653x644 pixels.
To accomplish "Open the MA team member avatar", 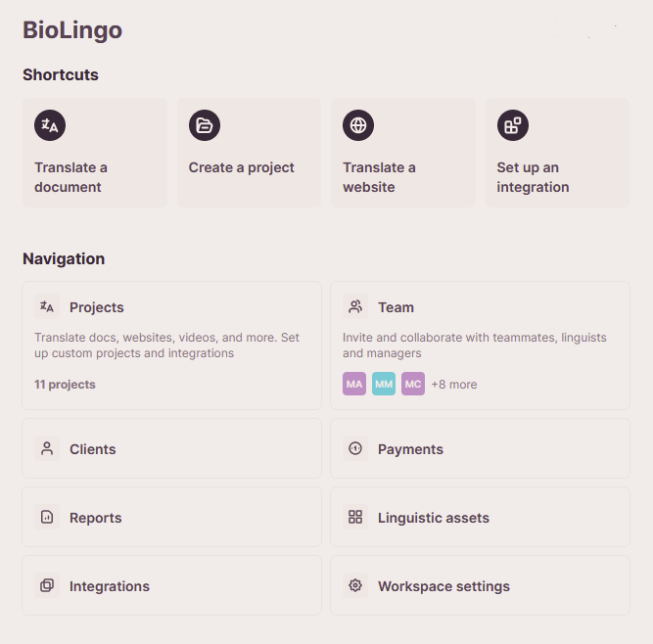I will pyautogui.click(x=354, y=385).
